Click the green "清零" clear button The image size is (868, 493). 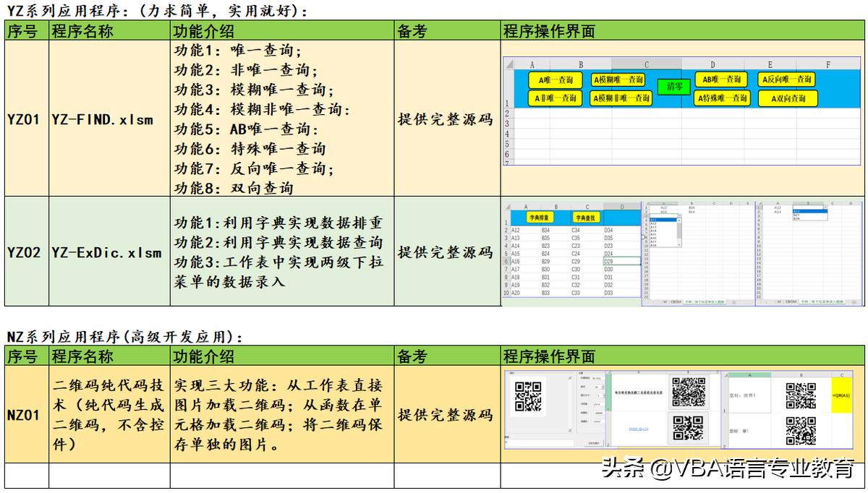point(673,87)
